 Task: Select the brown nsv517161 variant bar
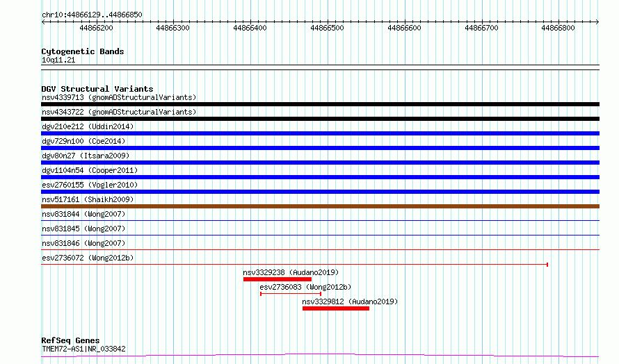coord(320,206)
